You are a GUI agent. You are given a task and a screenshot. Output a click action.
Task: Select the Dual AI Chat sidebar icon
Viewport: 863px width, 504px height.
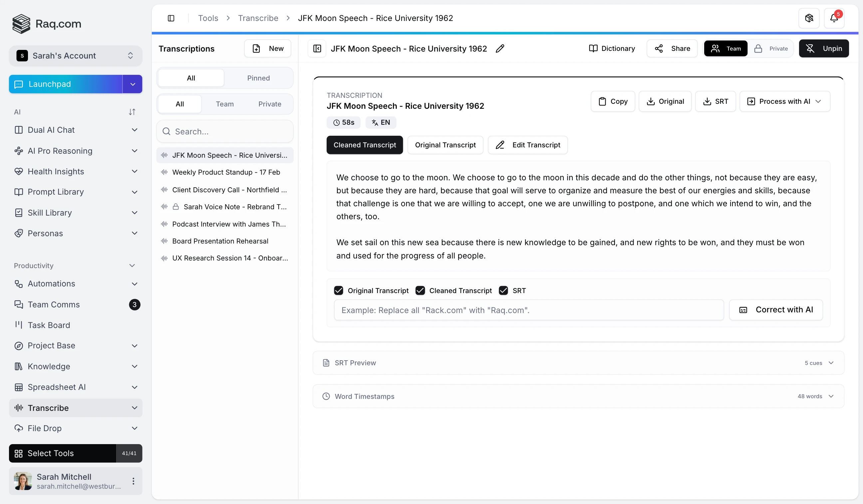19,130
